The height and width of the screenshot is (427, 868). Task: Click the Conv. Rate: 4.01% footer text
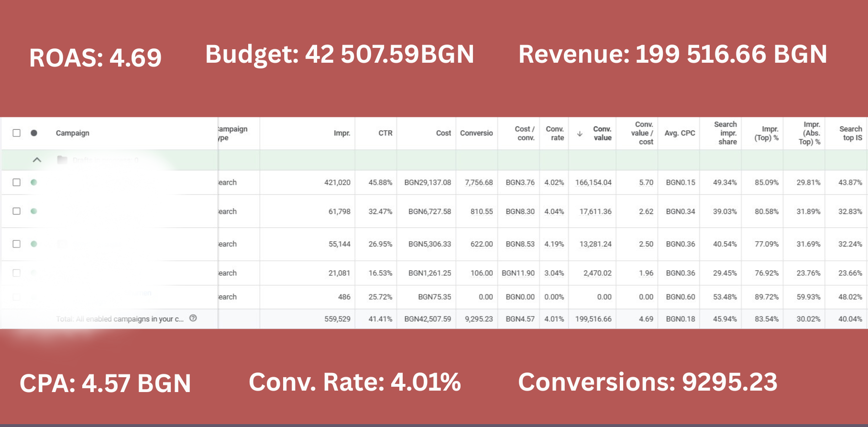355,382
